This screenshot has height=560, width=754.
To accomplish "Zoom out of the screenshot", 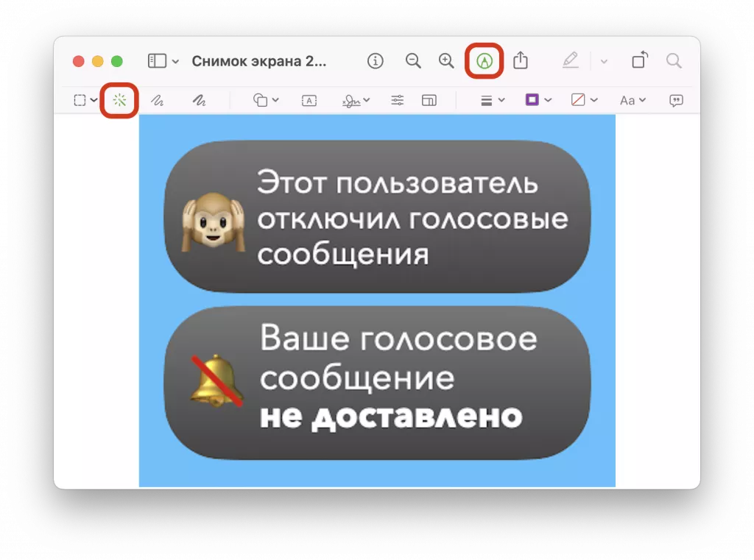I will [x=413, y=61].
